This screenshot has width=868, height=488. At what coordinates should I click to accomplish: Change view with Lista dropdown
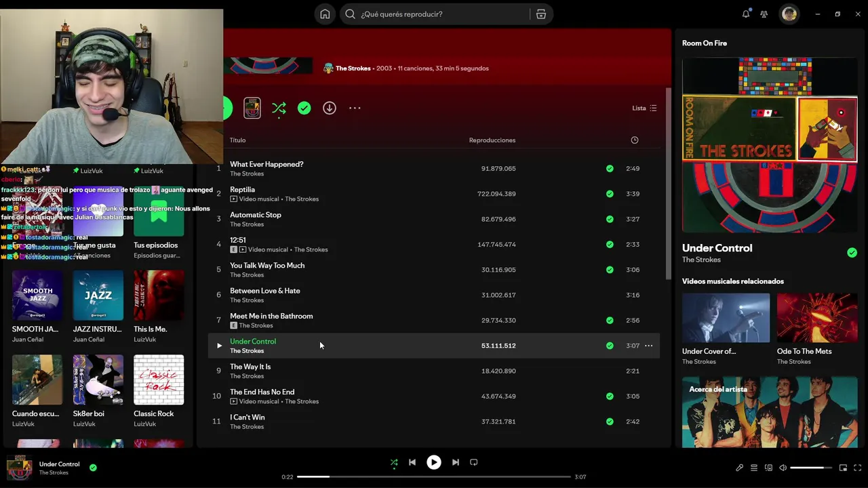click(x=644, y=108)
